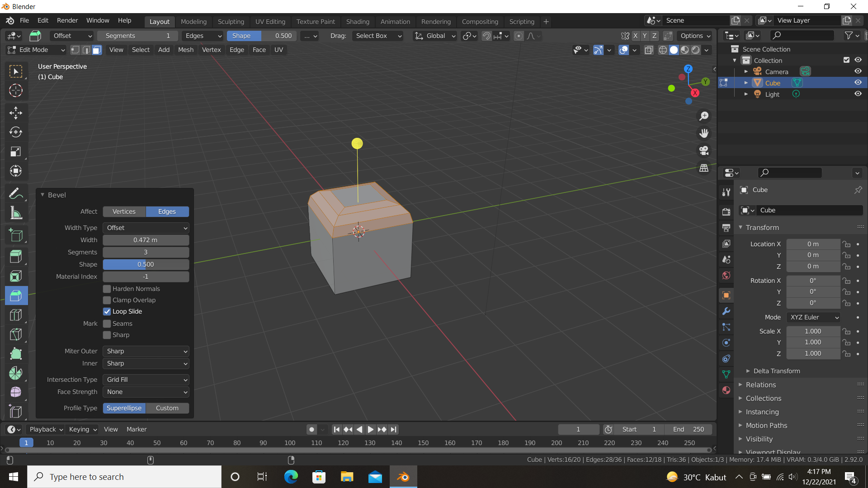Click the bevel Width value field
868x488 pixels.
click(x=146, y=240)
